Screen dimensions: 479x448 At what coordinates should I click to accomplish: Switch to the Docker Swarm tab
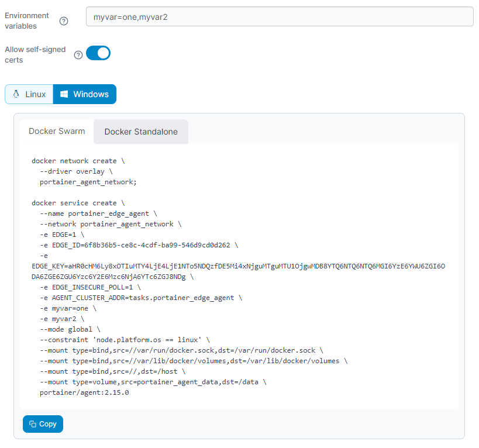pos(57,132)
